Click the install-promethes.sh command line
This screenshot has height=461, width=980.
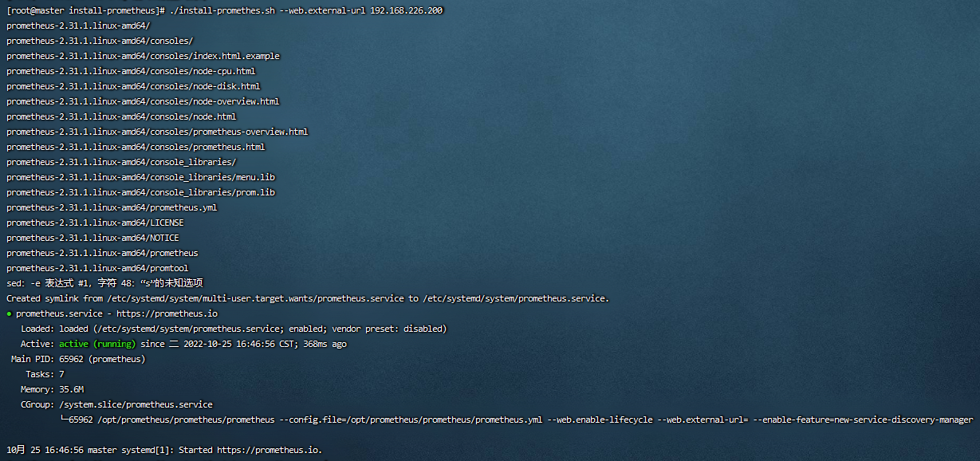click(225, 10)
